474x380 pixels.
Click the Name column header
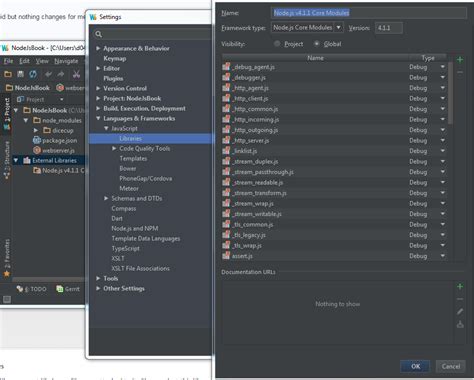[x=315, y=58]
